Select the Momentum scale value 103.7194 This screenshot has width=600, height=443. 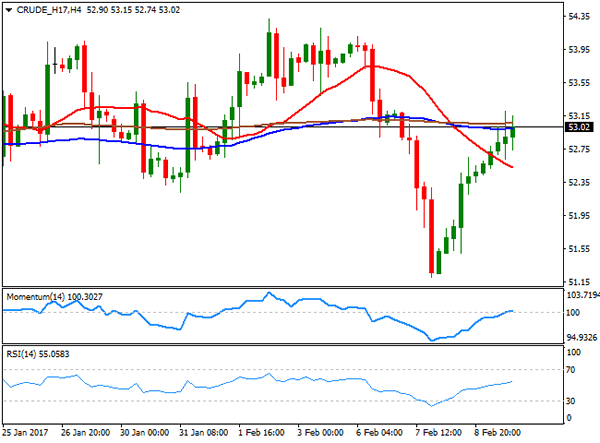click(583, 295)
